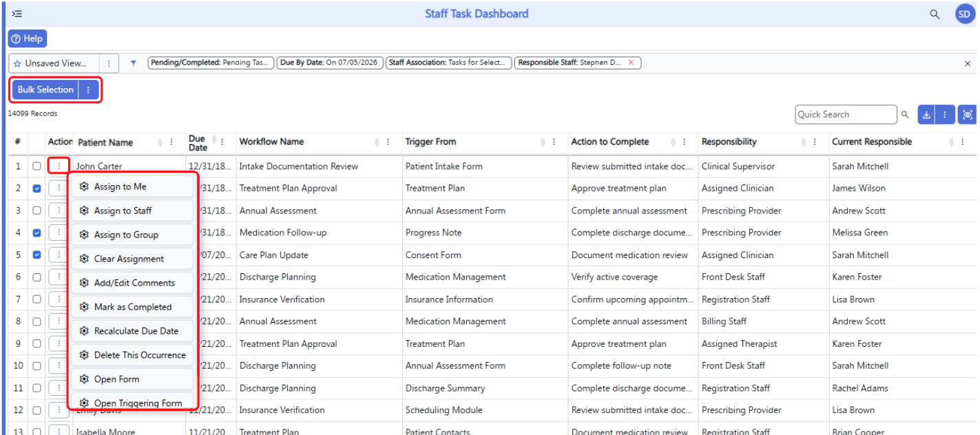Sort by Current Responsible column arrows
The height and width of the screenshot is (435, 980).
[x=952, y=142]
